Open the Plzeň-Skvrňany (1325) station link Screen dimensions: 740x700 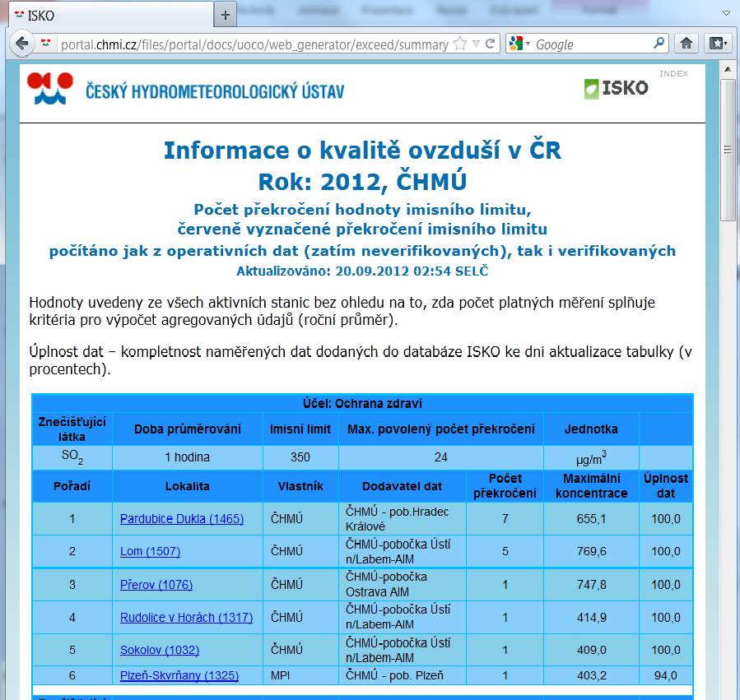[x=179, y=675]
